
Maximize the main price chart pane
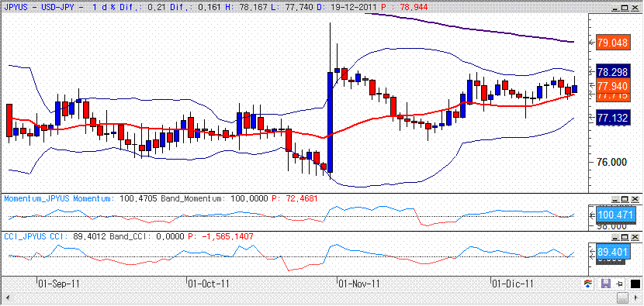pos(625,8)
